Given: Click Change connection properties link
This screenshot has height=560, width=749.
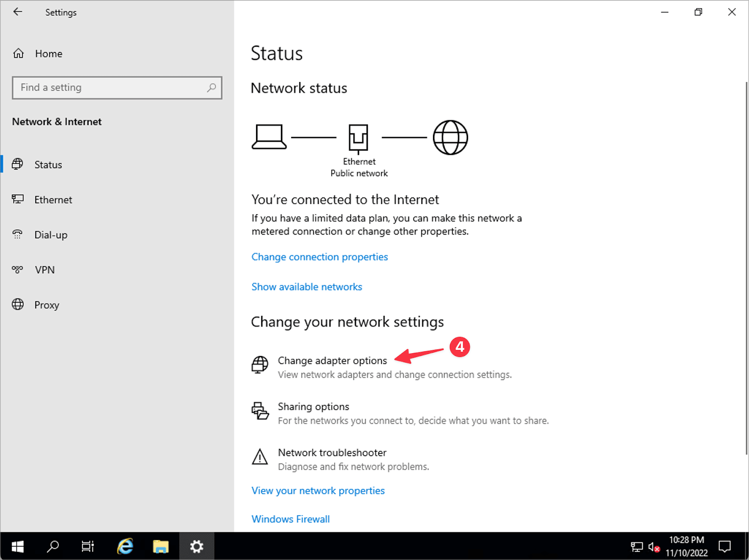Looking at the screenshot, I should click(x=319, y=257).
